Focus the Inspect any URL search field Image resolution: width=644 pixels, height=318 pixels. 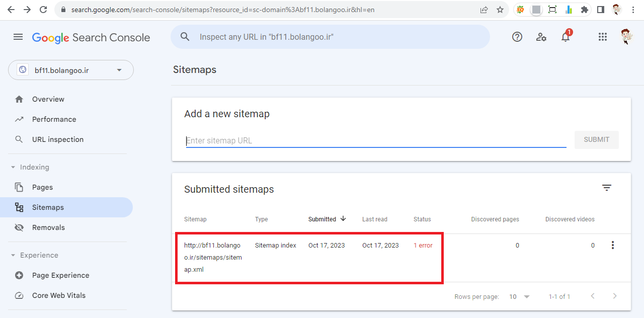[330, 37]
